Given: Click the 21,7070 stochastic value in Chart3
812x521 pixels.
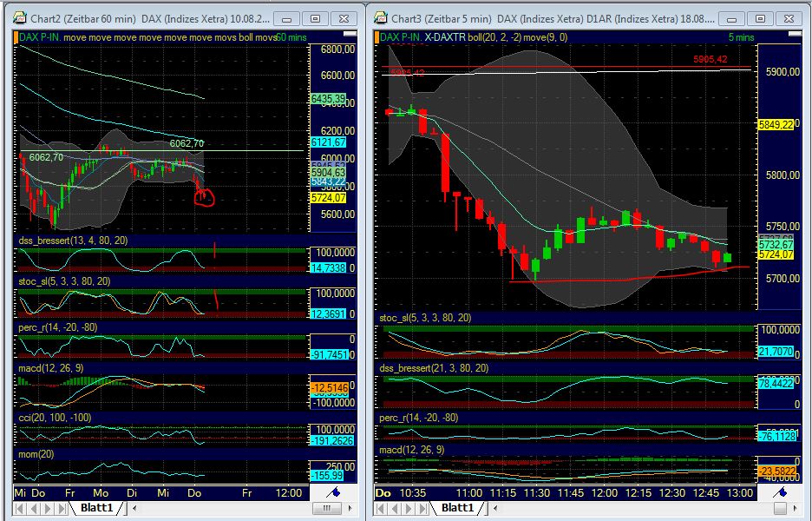Looking at the screenshot, I should 776,352.
